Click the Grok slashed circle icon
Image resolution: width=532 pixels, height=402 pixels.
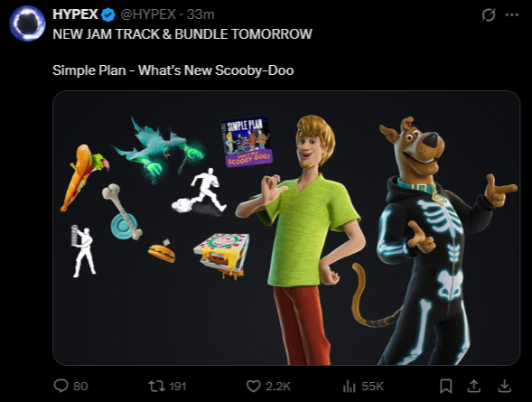pos(489,15)
